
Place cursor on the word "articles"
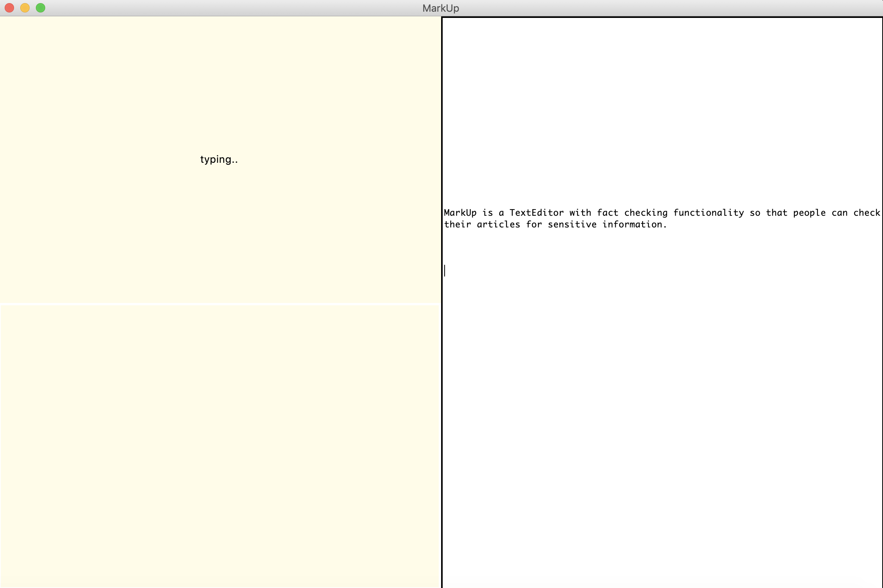(498, 224)
